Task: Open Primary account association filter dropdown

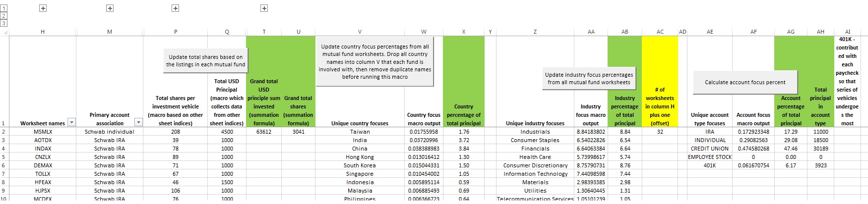Action: coord(138,123)
